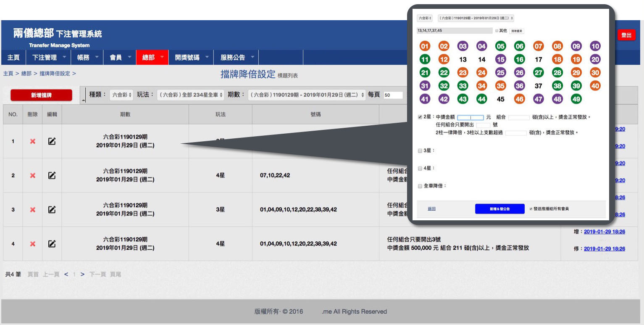Screen dimensions: 644x325
Task: Tick the 全車降倍 checkbox
Action: tap(420, 186)
